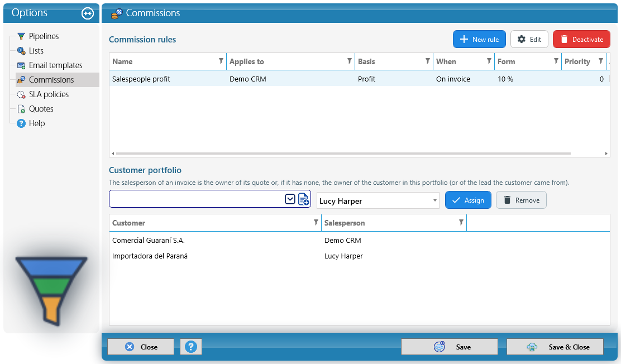The height and width of the screenshot is (364, 621).
Task: Click the Commissions coins icon in the sidebar
Action: (x=21, y=80)
